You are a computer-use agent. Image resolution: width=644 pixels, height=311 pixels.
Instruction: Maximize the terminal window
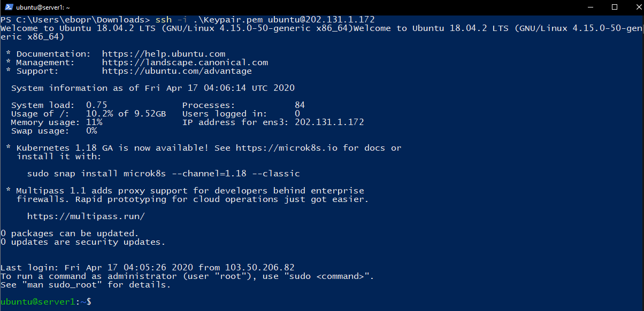(x=614, y=7)
